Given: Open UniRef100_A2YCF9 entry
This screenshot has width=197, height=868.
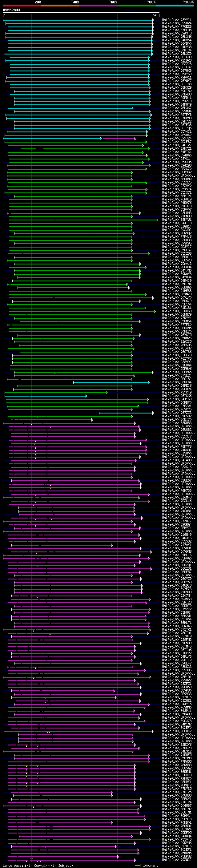Looking at the screenshot, I should (x=177, y=393).
